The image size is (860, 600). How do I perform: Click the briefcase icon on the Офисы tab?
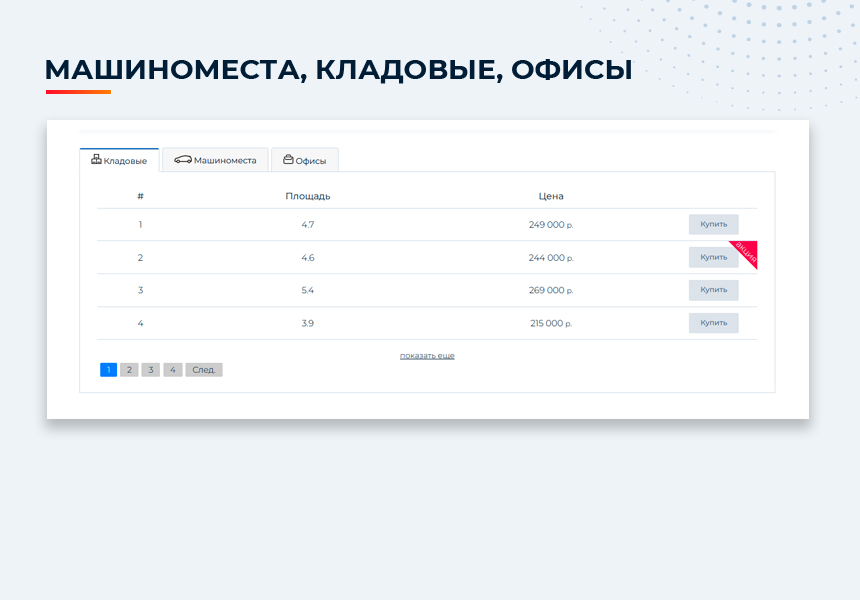[x=286, y=158]
